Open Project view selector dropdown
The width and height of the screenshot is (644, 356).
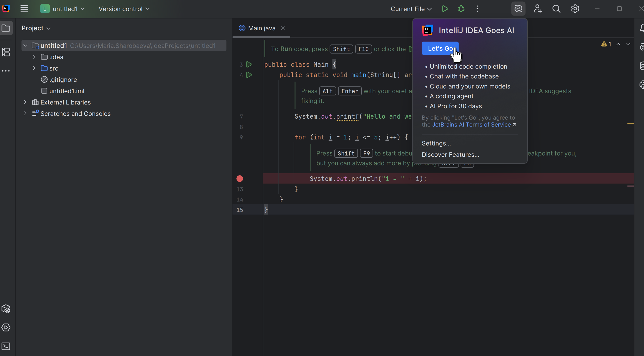click(36, 28)
